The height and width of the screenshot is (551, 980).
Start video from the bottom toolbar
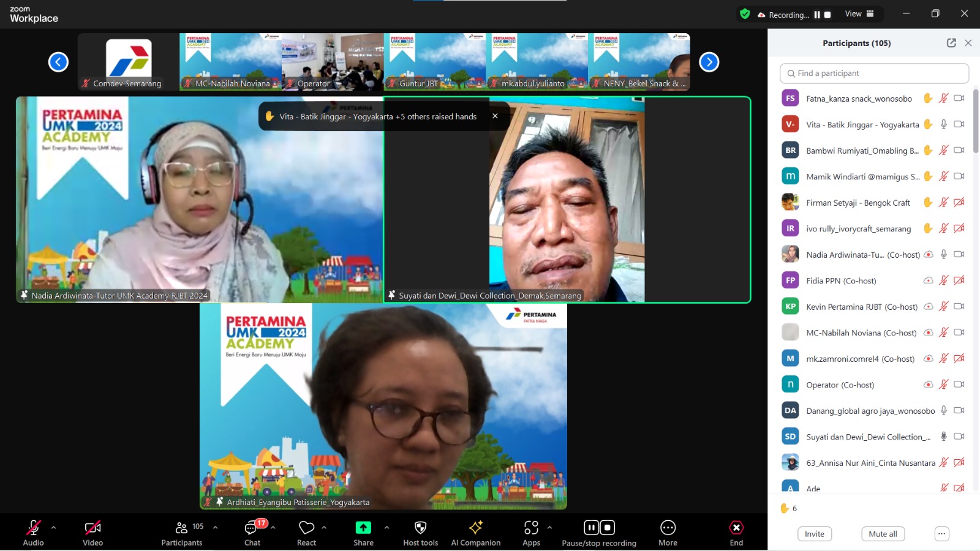92,532
